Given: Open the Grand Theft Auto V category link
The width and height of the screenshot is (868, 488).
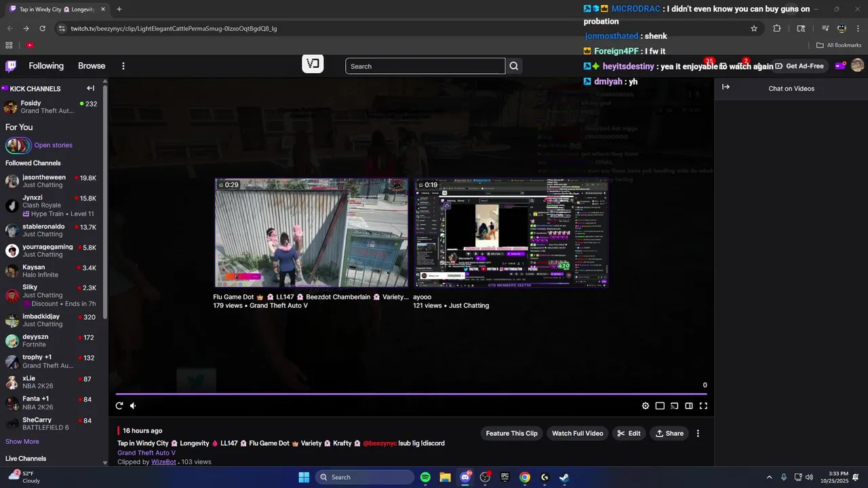Looking at the screenshot, I should click(x=146, y=453).
